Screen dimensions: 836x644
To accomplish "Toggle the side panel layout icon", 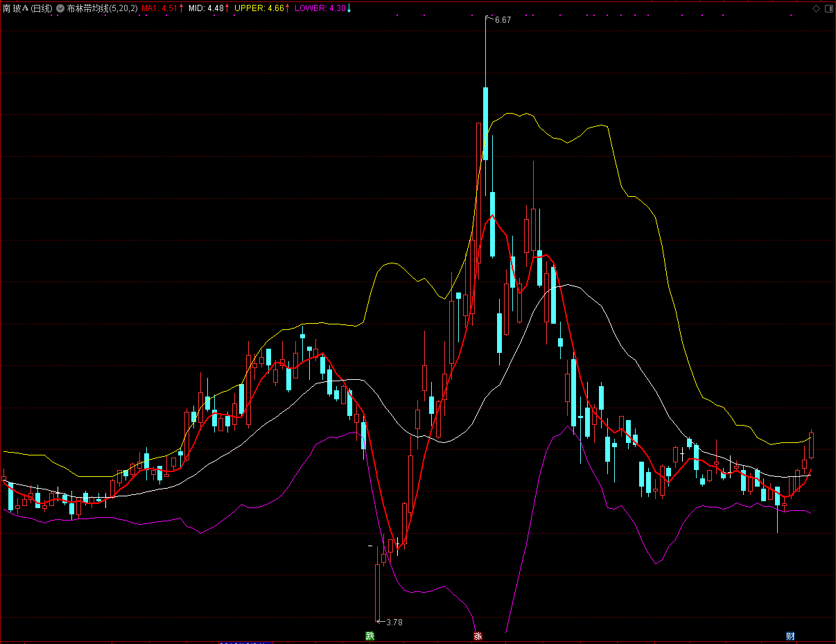I will point(828,8).
